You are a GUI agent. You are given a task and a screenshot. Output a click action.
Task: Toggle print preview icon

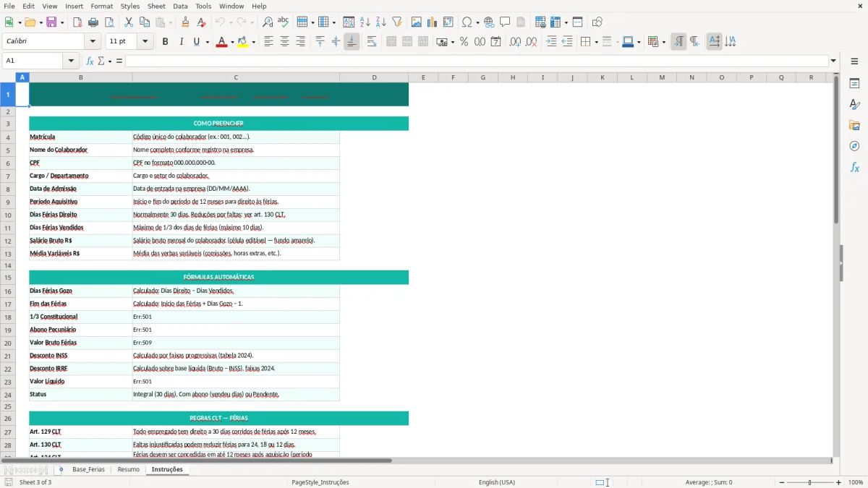point(109,22)
